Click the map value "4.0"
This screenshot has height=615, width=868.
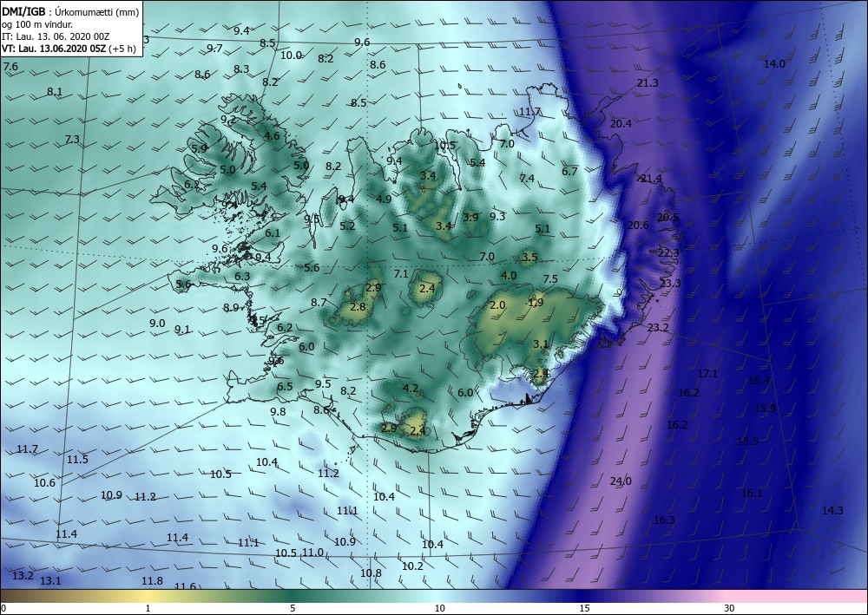[509, 276]
